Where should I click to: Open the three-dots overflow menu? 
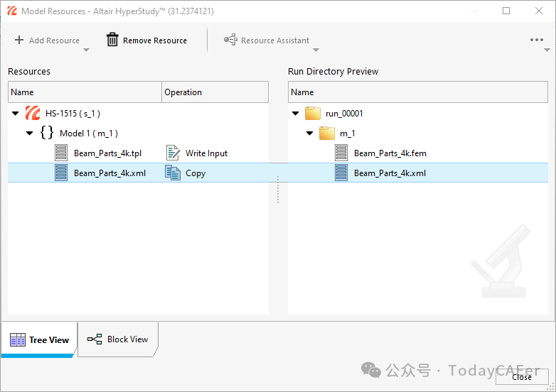tap(537, 40)
